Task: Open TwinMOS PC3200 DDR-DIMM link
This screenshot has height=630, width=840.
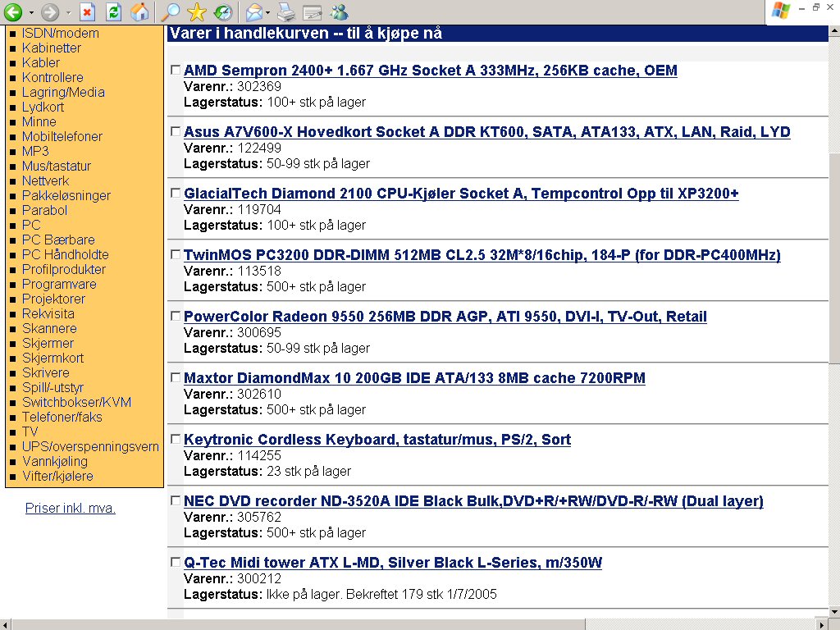Action: tap(482, 255)
